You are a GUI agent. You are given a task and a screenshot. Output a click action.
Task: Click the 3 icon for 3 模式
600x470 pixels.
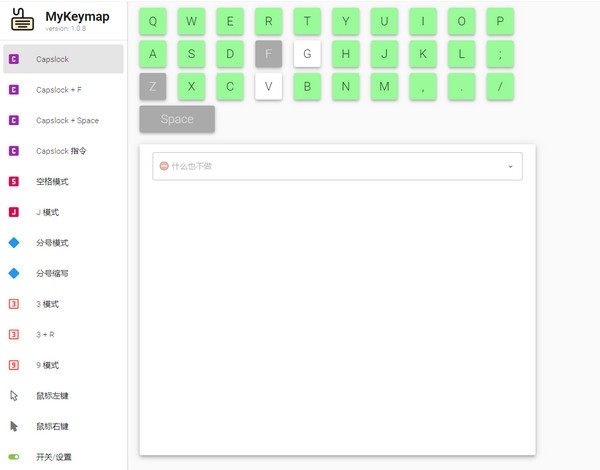tap(14, 304)
